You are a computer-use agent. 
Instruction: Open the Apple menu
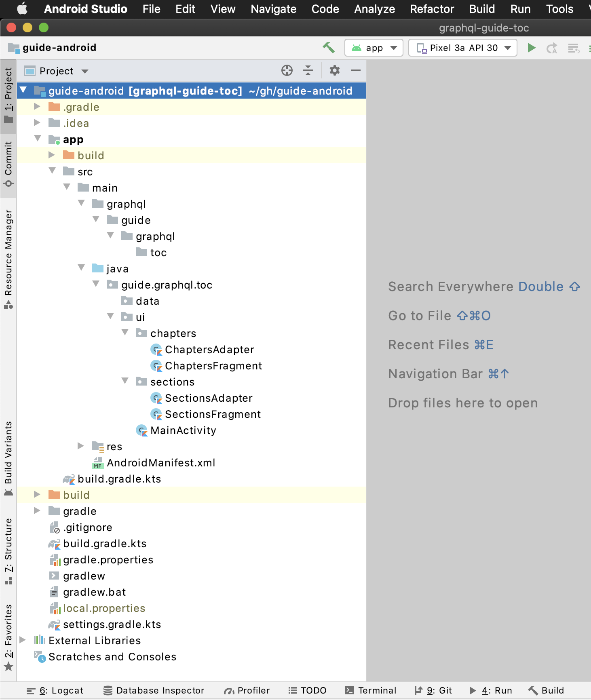(x=22, y=8)
